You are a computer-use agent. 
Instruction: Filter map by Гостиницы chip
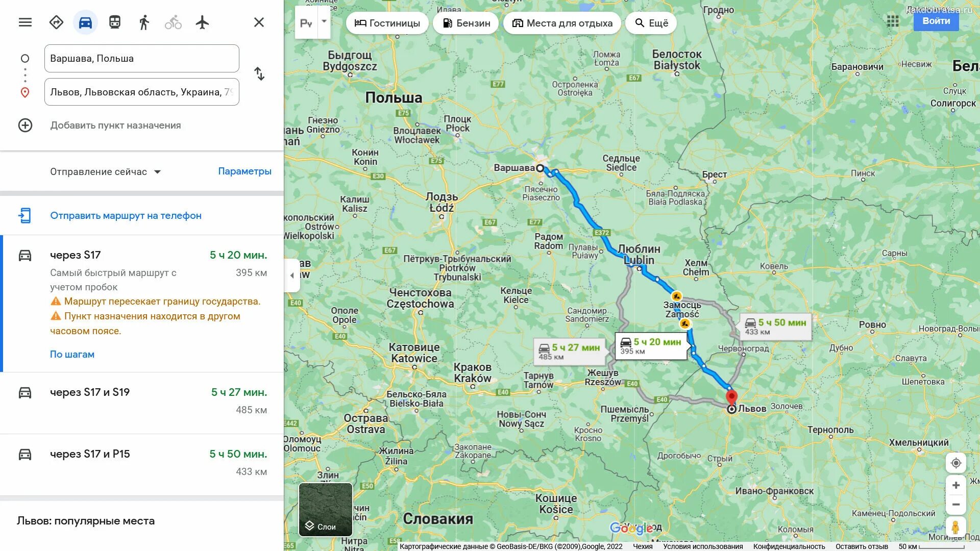387,23
